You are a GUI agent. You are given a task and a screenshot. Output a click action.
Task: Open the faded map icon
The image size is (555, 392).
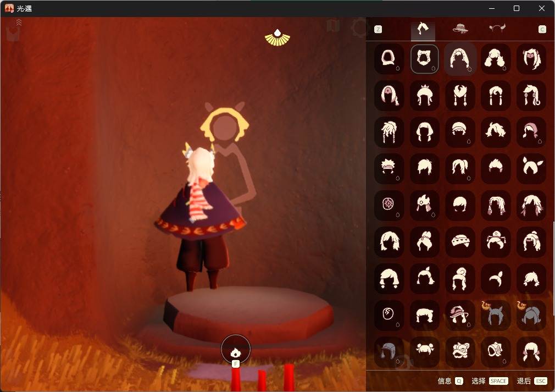click(x=334, y=25)
